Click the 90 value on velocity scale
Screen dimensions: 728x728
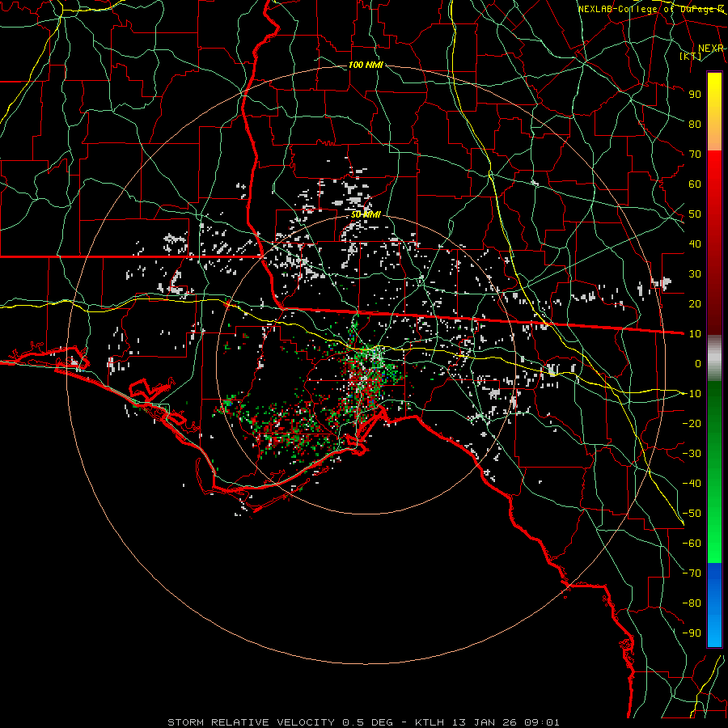[695, 95]
